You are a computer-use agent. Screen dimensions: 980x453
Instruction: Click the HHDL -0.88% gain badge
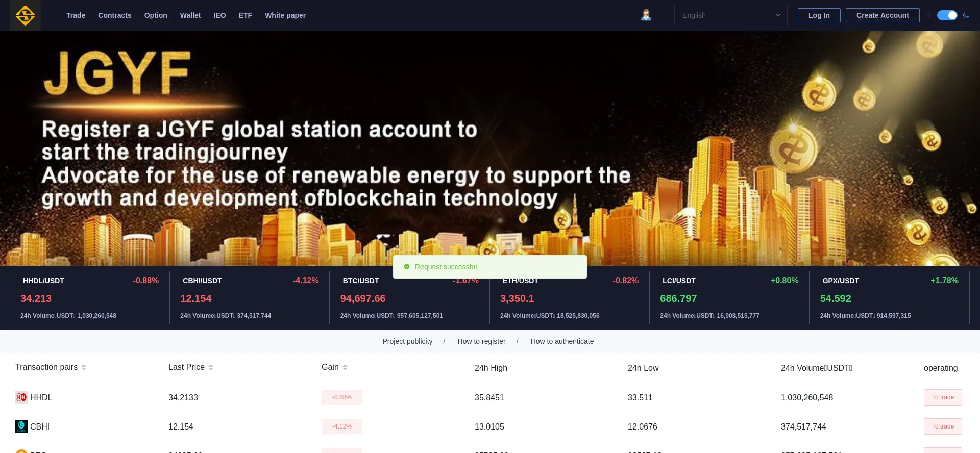click(x=342, y=397)
